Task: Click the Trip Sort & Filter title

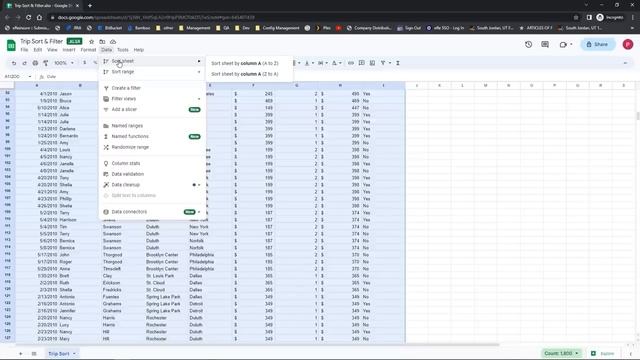Action: coord(42,41)
